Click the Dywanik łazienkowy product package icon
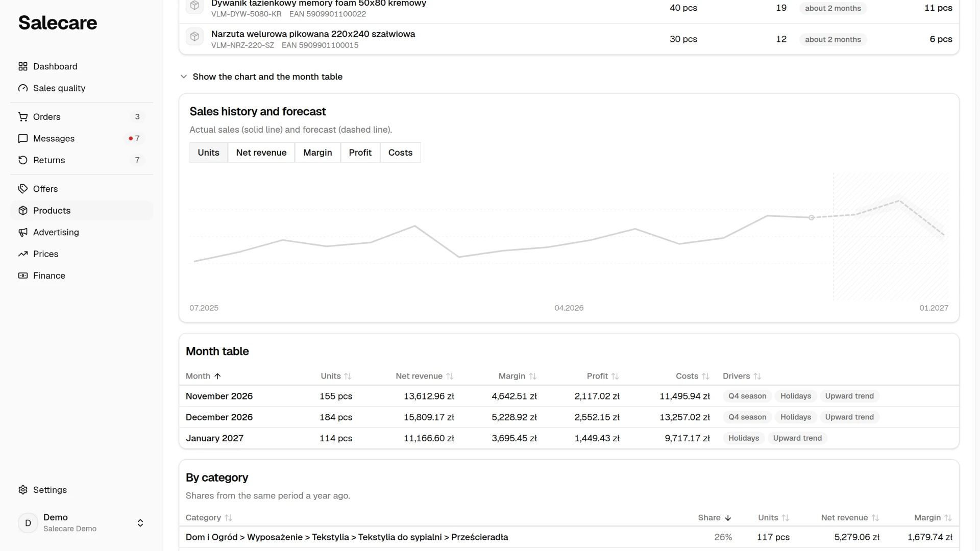This screenshot has width=980, height=551. (x=194, y=6)
